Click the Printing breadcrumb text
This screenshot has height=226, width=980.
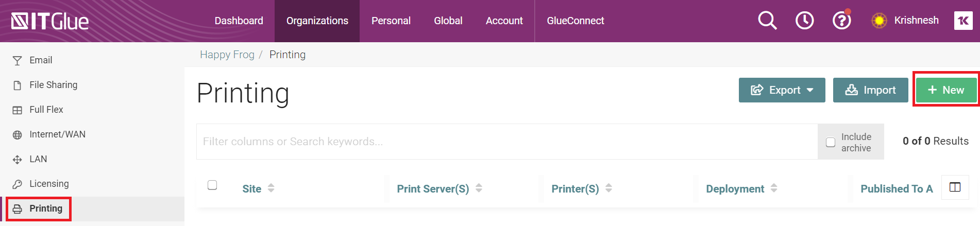[288, 55]
